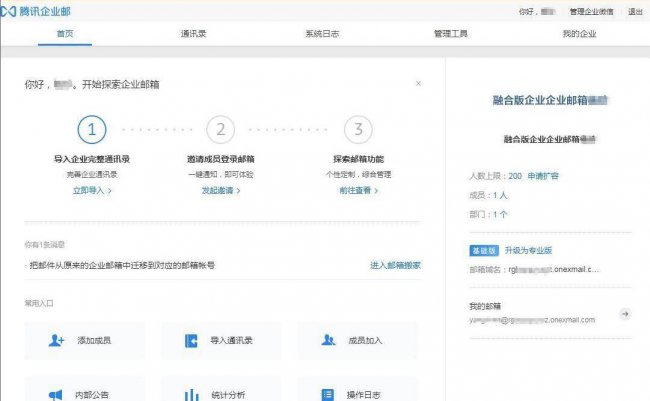Click 前往查看 link

pos(358,191)
